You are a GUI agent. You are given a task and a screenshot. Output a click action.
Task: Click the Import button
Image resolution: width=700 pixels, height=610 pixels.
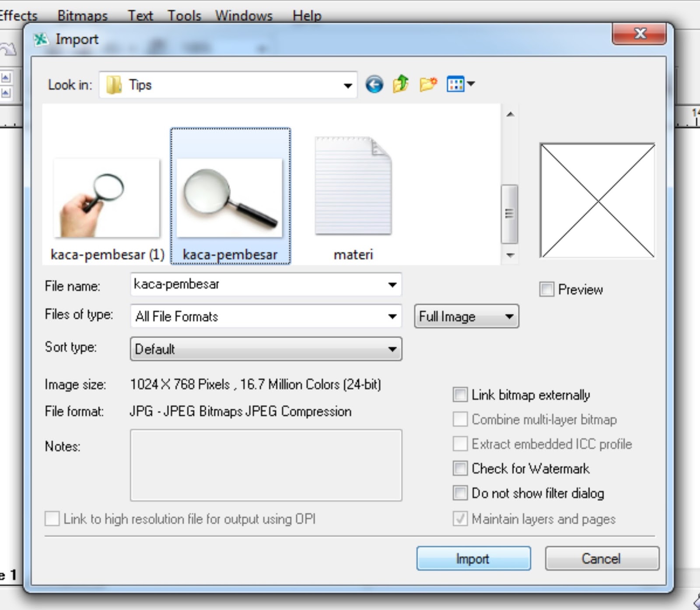(472, 558)
